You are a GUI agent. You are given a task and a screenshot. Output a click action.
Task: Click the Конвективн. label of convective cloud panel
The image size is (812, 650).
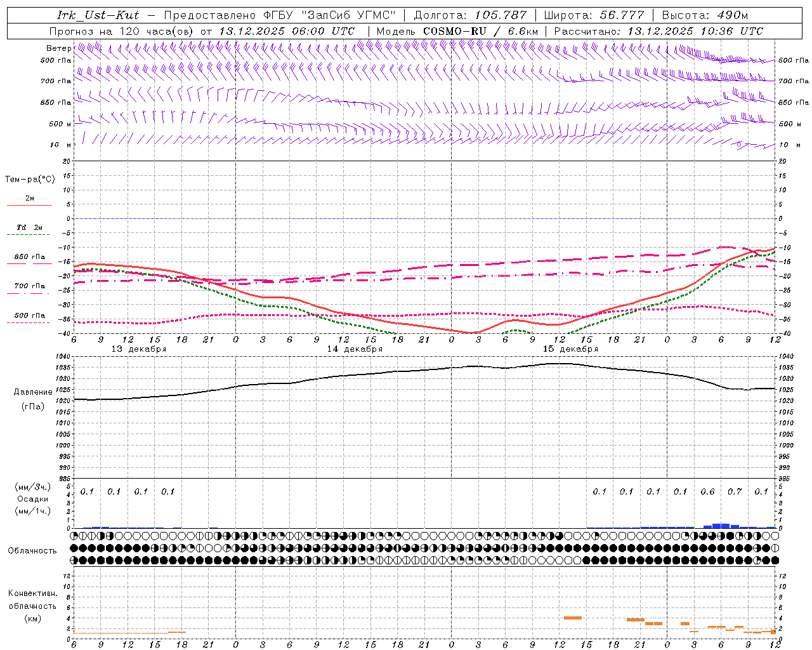coord(32,594)
